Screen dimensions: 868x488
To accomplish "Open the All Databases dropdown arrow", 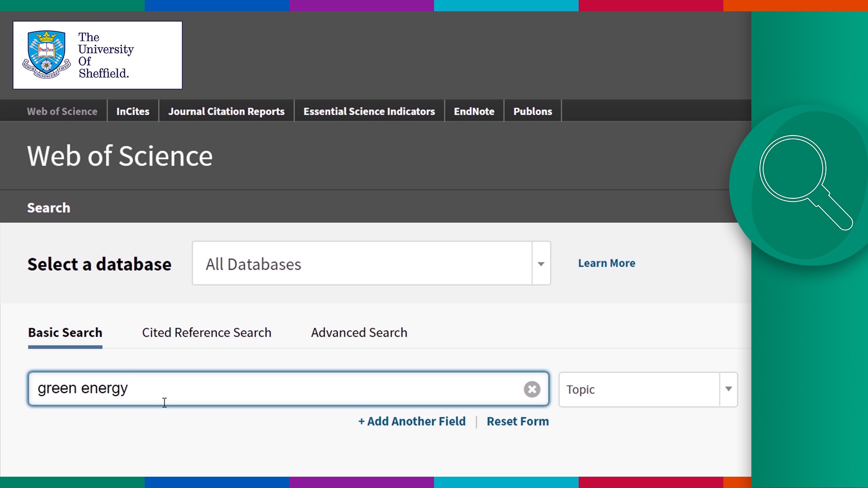I will 541,263.
